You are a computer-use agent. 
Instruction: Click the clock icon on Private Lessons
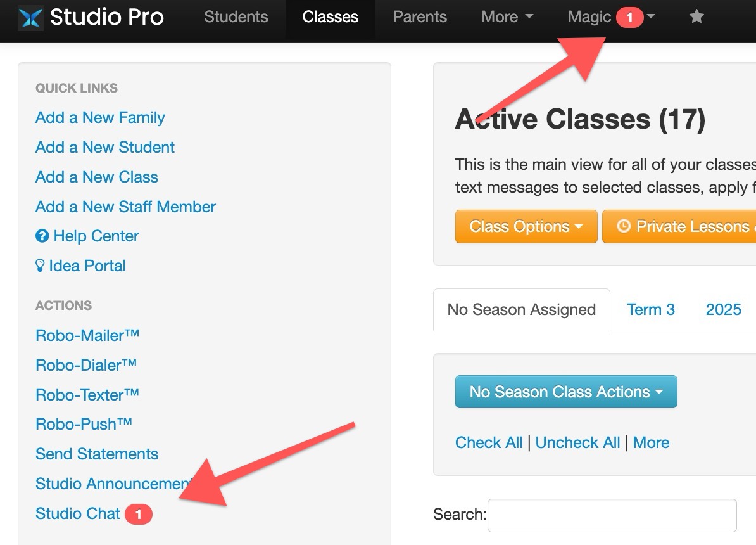click(624, 226)
